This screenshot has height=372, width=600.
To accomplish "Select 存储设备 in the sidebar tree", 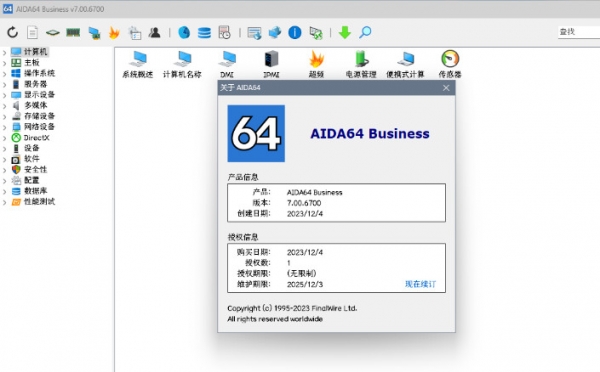I will (x=39, y=116).
